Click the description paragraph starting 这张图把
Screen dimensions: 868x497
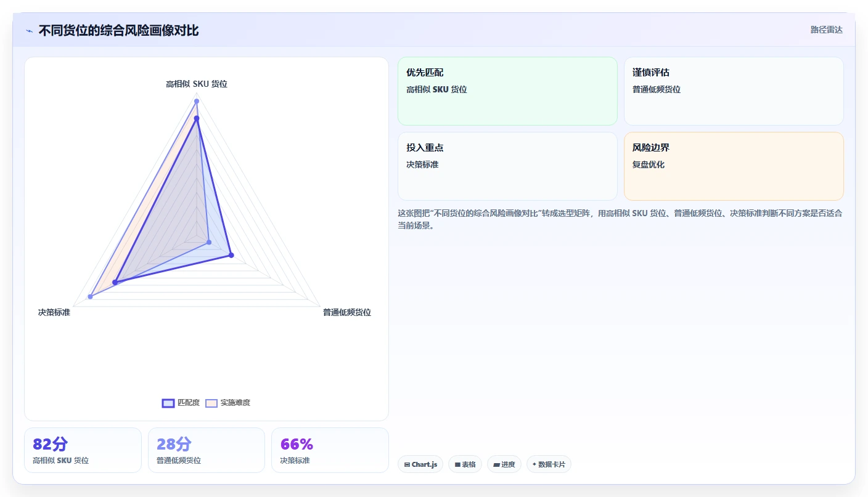pos(620,219)
